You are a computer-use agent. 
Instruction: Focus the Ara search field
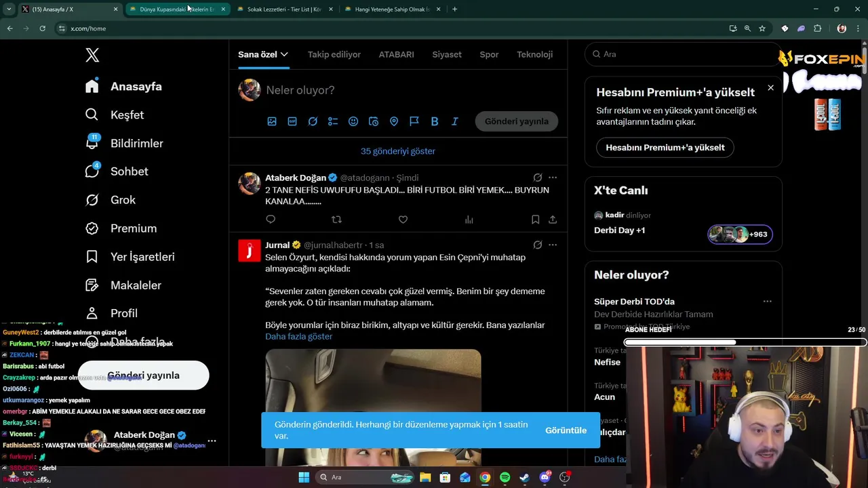click(x=683, y=54)
